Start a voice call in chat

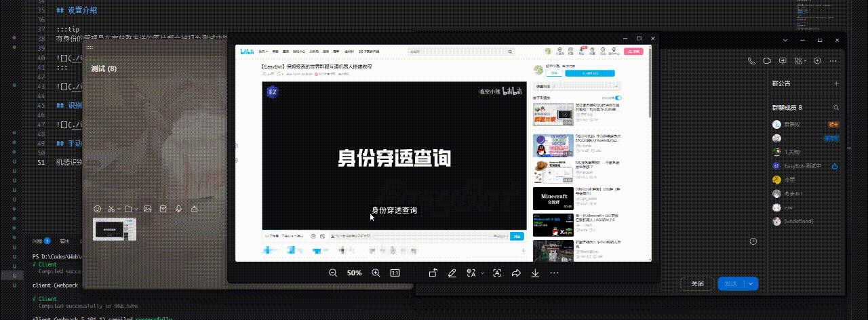pyautogui.click(x=751, y=61)
